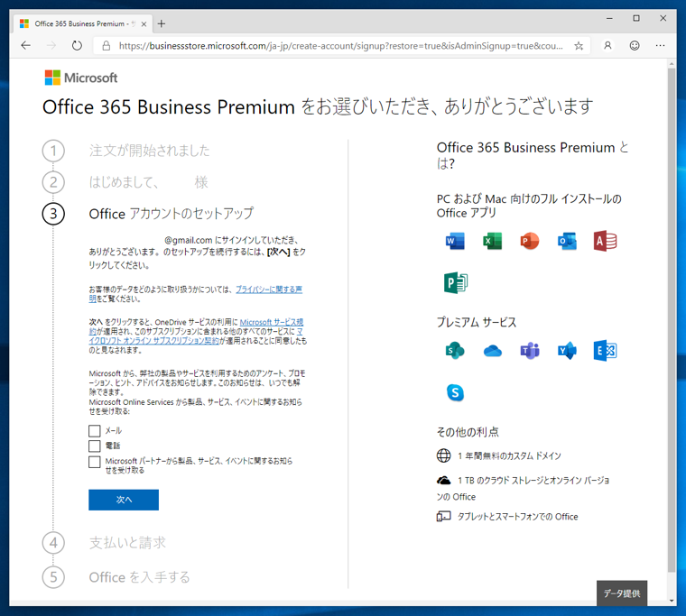686x616 pixels.
Task: Open a new browser tab
Action: coord(162,23)
